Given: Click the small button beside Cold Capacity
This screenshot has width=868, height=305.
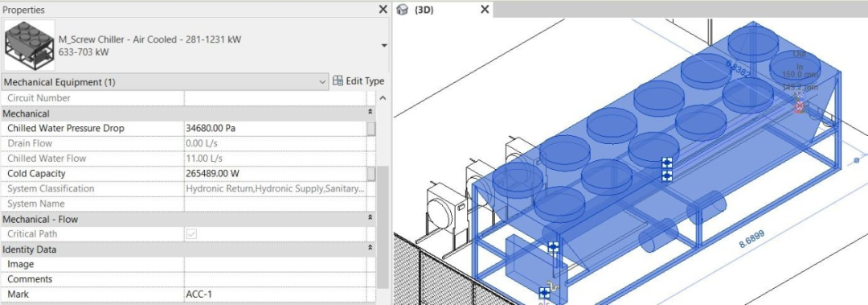Looking at the screenshot, I should point(371,174).
